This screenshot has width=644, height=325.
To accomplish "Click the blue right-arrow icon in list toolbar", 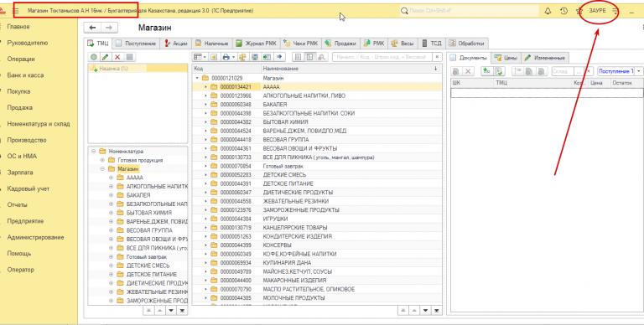I will (x=279, y=57).
